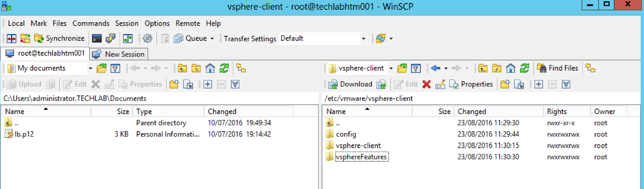Click remote panel select files plus icon
Screen dimensions: 644x189
pos(538,84)
